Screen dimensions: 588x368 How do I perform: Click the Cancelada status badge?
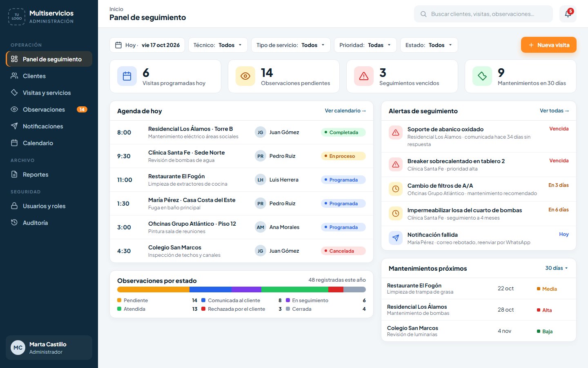pyautogui.click(x=343, y=251)
